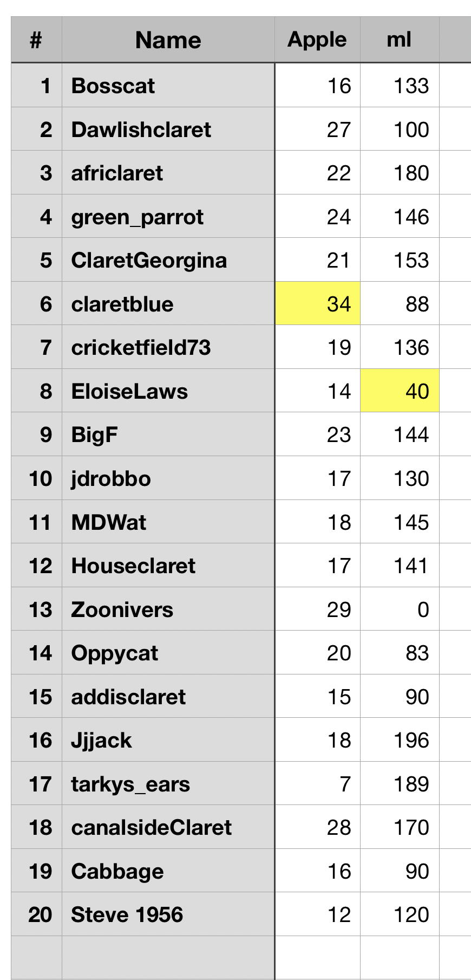Click the Name column header
The width and height of the screenshot is (471, 980).
point(168,40)
